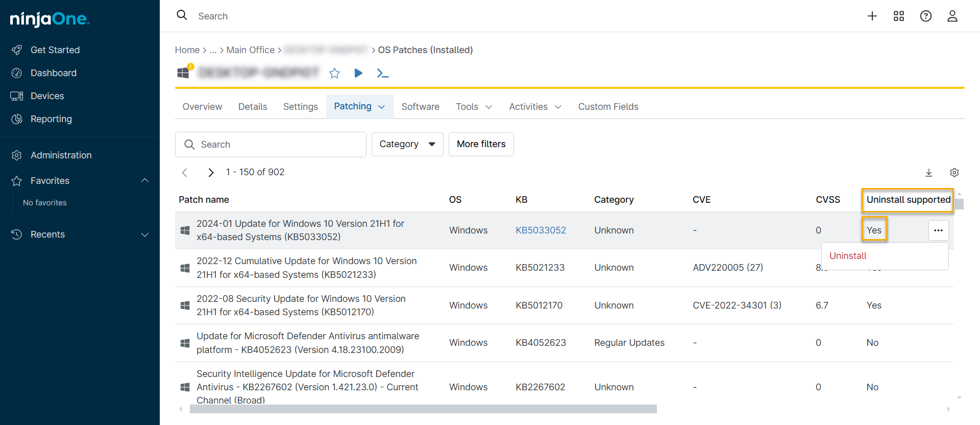The image size is (980, 425).
Task: Click the blue play run icon
Action: [358, 74]
